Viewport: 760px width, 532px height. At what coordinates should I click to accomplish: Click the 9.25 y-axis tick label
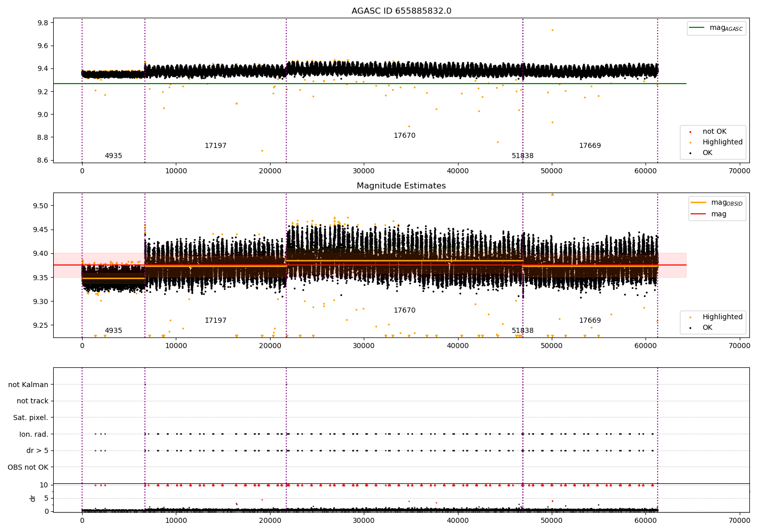[41, 325]
